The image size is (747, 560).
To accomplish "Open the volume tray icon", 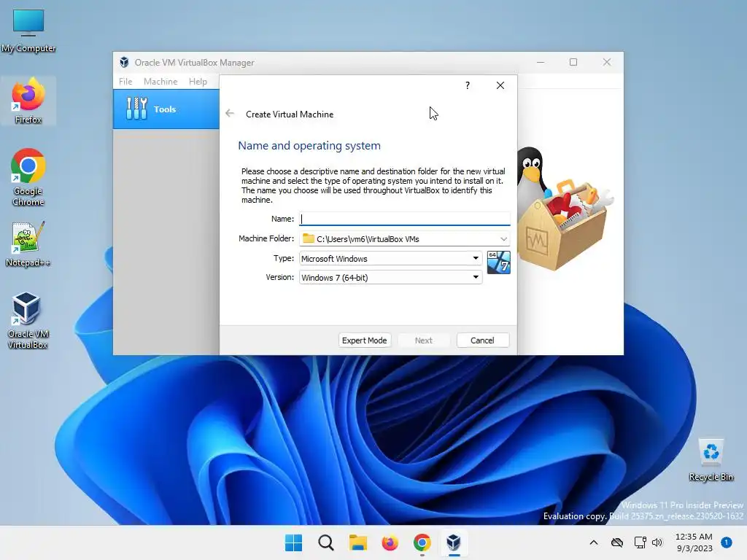I will (657, 542).
